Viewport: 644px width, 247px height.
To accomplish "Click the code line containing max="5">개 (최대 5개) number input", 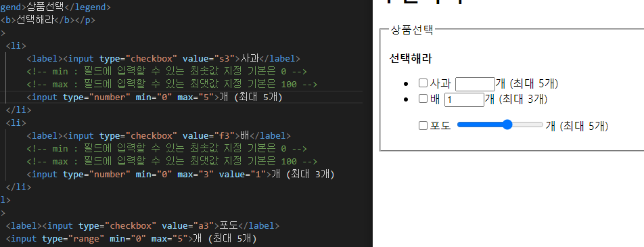I will (154, 97).
